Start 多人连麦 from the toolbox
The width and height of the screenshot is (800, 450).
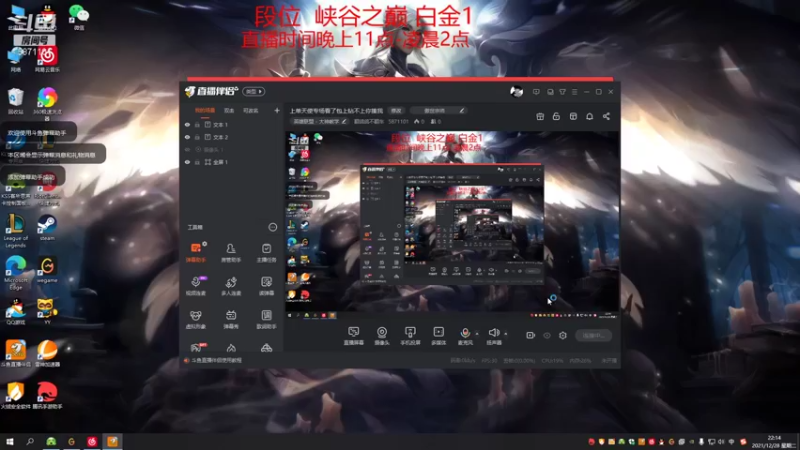tap(231, 286)
